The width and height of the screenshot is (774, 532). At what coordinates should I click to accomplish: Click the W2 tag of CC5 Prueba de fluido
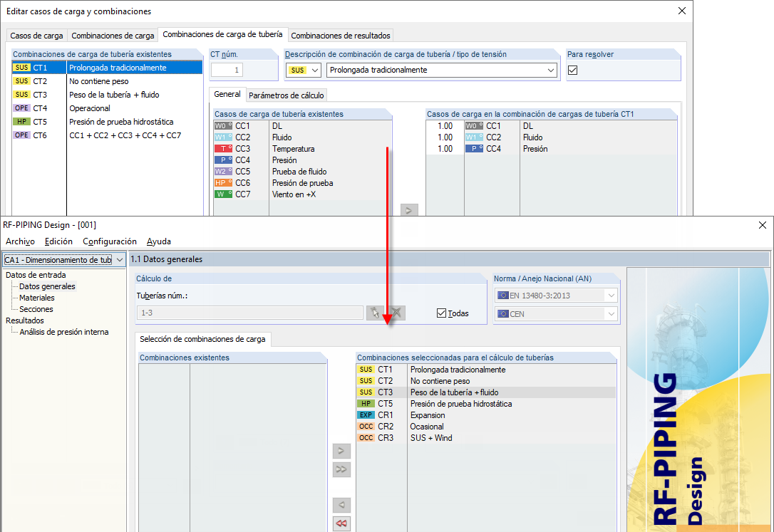click(223, 171)
